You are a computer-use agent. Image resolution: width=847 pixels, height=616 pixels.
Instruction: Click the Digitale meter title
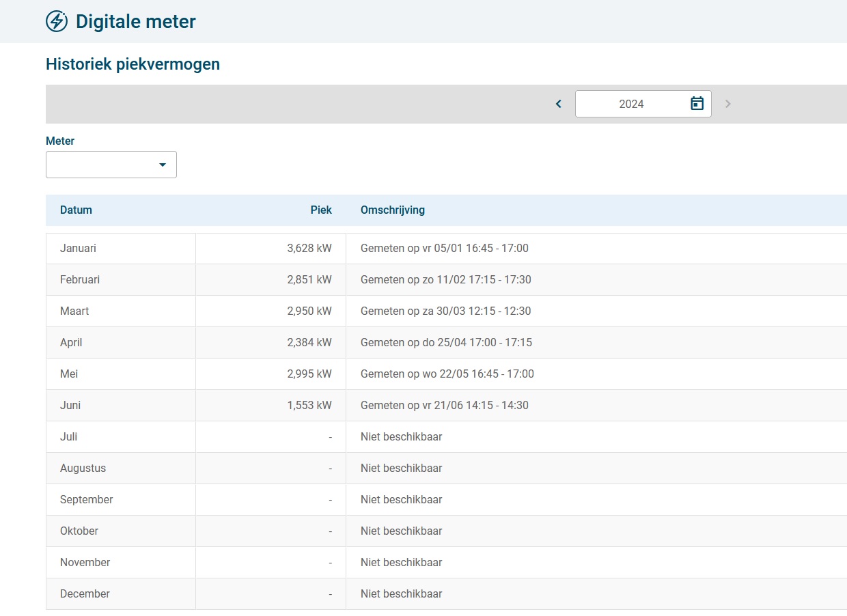coord(136,22)
